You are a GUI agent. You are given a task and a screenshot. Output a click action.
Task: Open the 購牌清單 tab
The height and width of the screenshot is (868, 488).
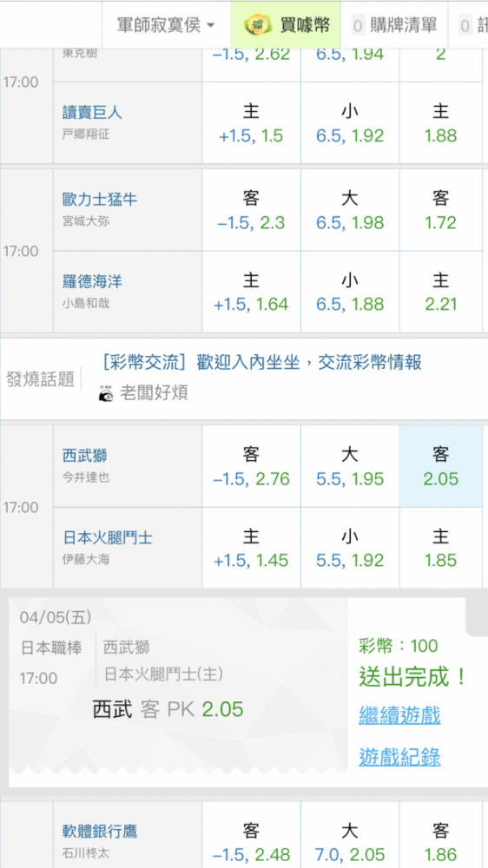click(394, 25)
